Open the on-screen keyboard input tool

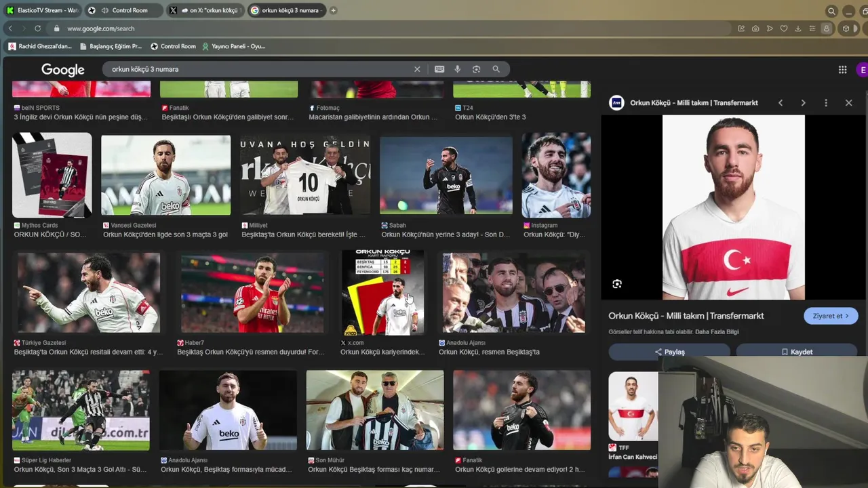439,69
